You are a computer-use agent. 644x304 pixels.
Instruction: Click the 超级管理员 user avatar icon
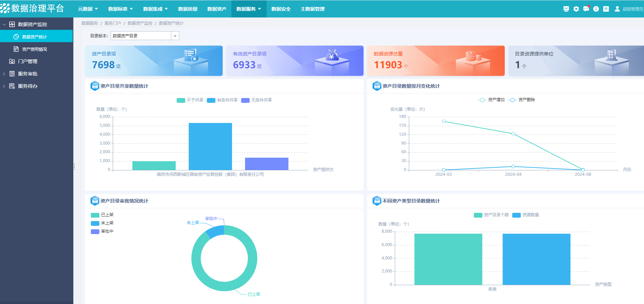[x=617, y=9]
